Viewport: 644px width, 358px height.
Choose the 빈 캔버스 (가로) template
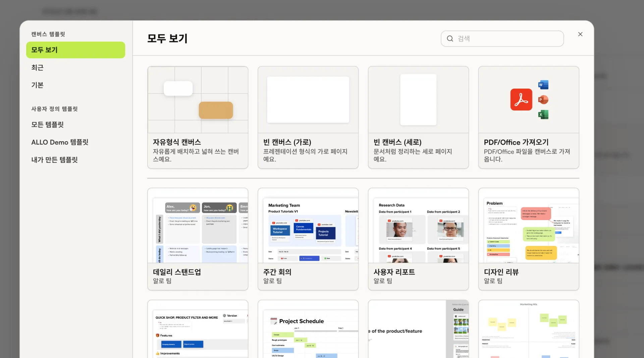[x=308, y=117]
